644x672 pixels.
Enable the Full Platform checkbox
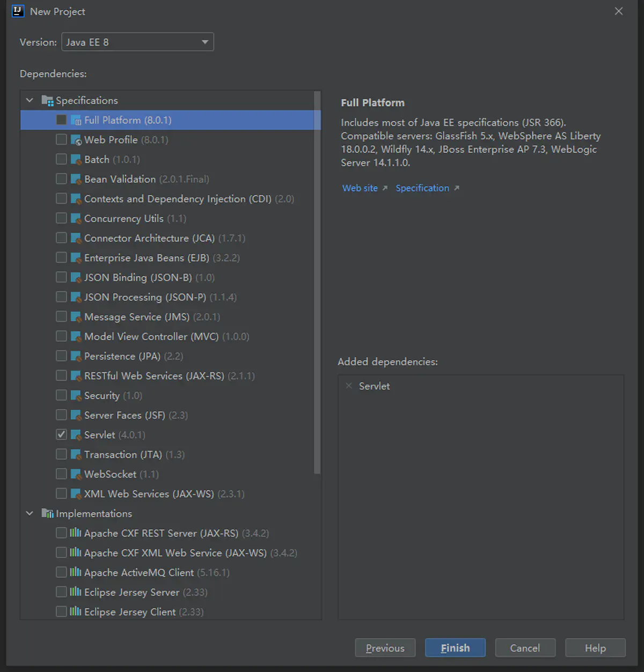(61, 120)
